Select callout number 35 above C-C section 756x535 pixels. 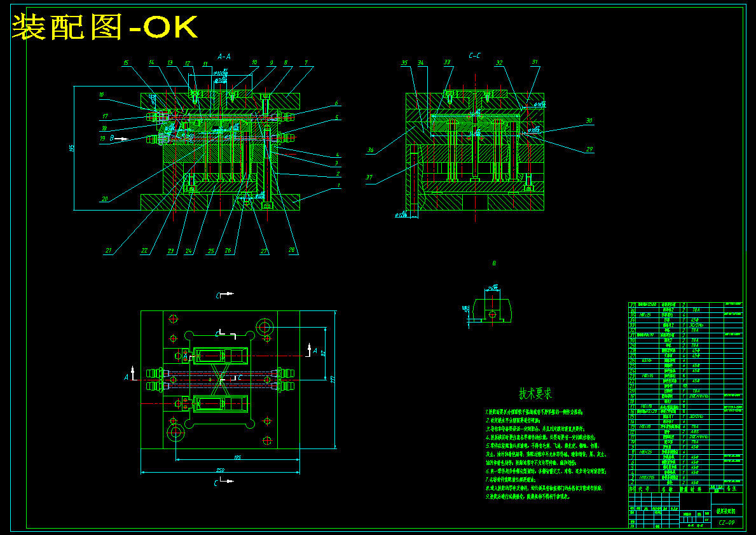coord(404,63)
